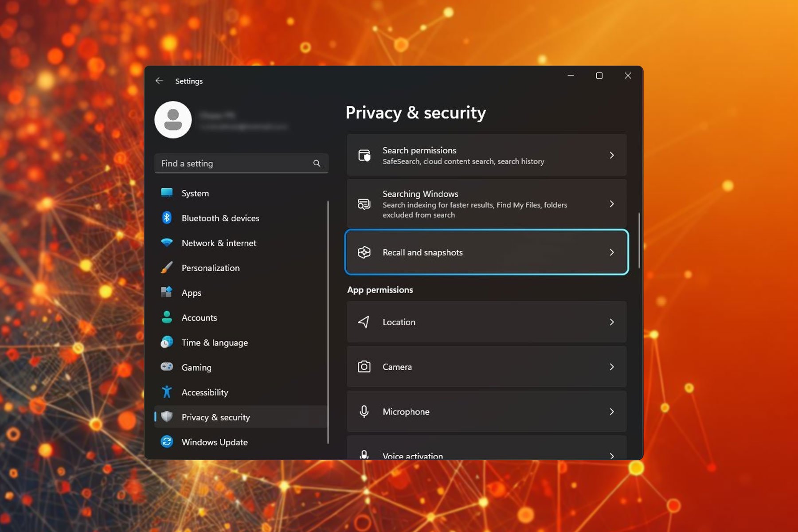The image size is (798, 532).
Task: Click the Camera icon
Action: tap(364, 367)
